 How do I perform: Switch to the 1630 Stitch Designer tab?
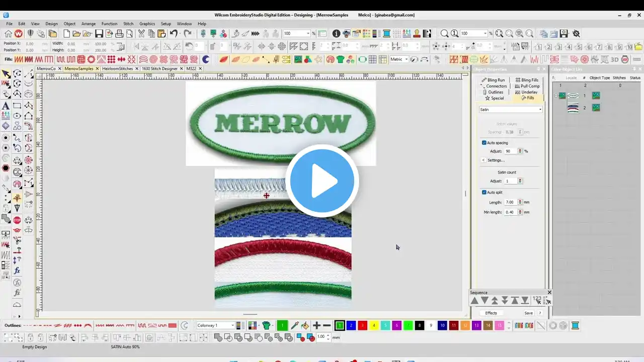[159, 68]
